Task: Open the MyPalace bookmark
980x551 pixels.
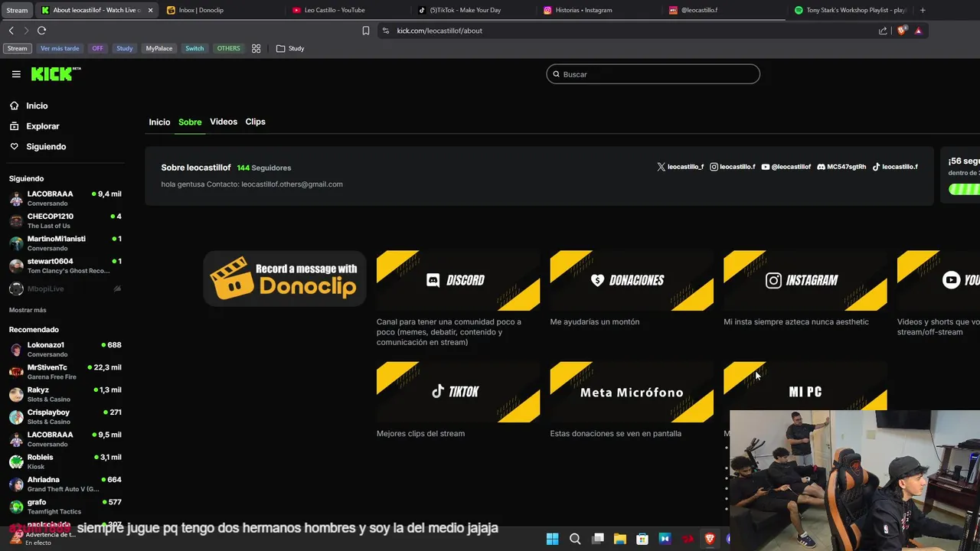Action: pos(159,48)
